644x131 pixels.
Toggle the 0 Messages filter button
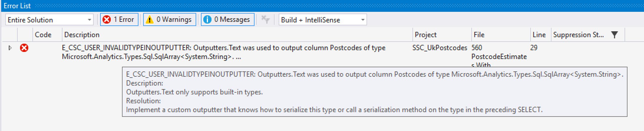pyautogui.click(x=227, y=19)
